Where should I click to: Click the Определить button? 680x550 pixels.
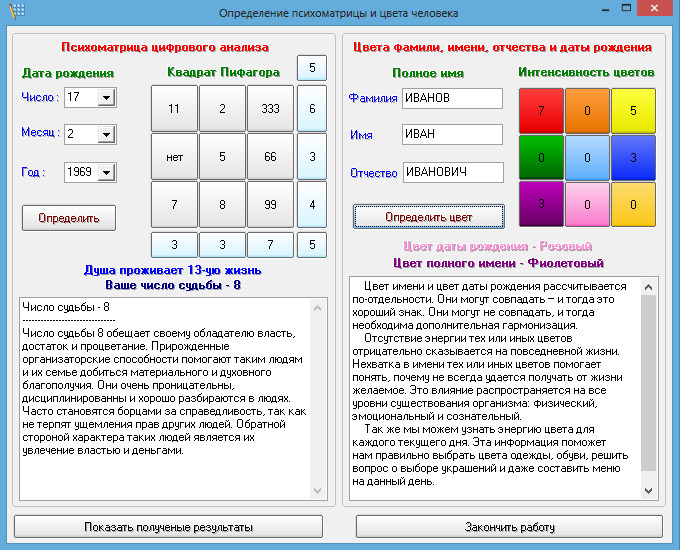[x=69, y=218]
